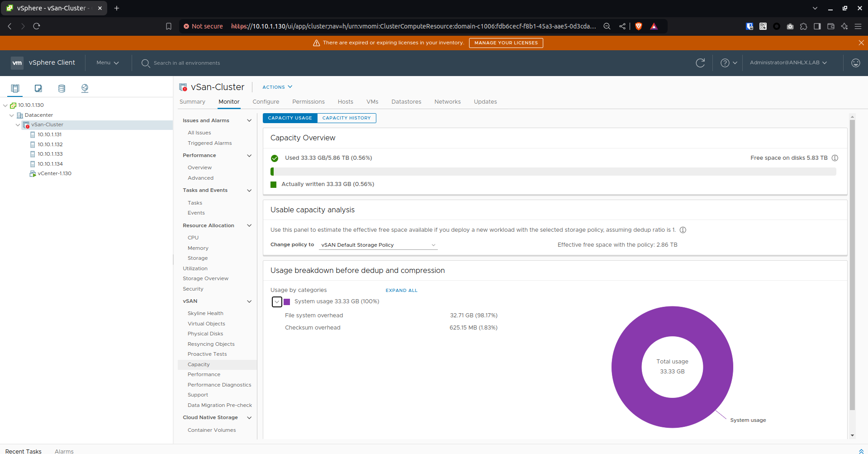This screenshot has width=868, height=454.
Task: Click info icon beside Free space on disks
Action: [x=835, y=158]
